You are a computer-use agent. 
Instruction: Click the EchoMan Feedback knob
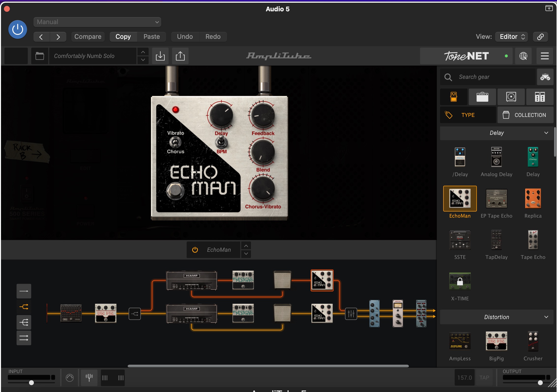tap(263, 115)
